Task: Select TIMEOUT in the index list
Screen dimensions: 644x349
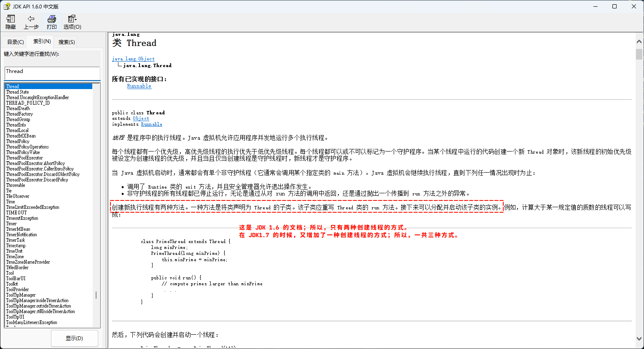Action: [16, 212]
